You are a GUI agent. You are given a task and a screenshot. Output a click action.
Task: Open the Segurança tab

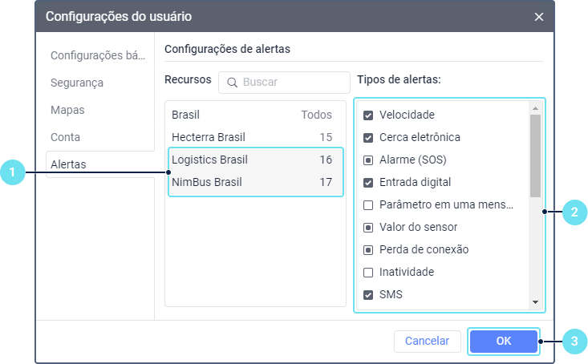click(x=77, y=83)
